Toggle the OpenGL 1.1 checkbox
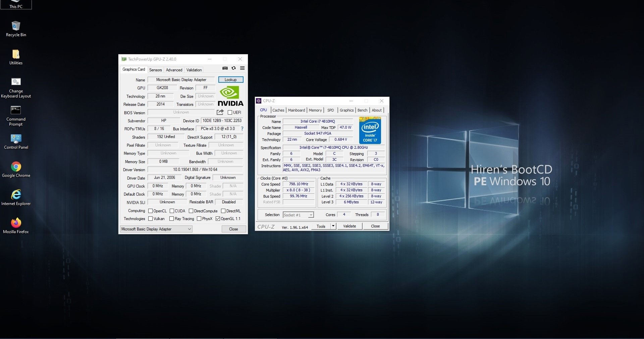The height and width of the screenshot is (339, 644). tap(218, 219)
